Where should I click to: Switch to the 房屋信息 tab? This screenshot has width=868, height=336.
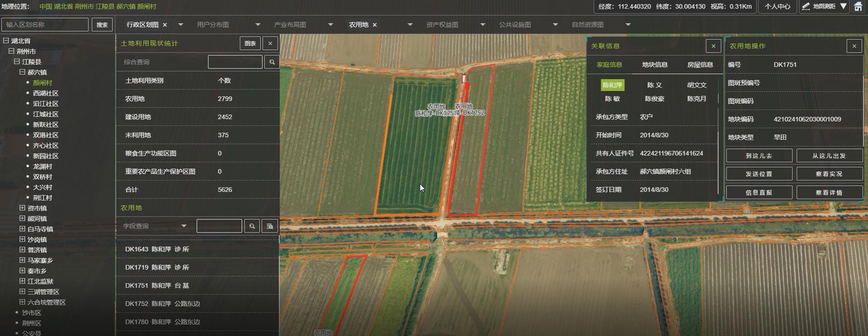(x=700, y=65)
